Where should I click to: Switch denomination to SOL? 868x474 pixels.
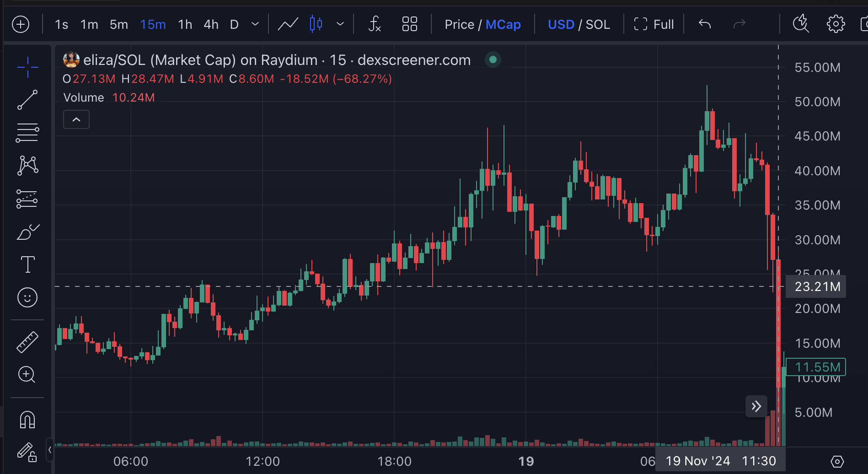598,24
